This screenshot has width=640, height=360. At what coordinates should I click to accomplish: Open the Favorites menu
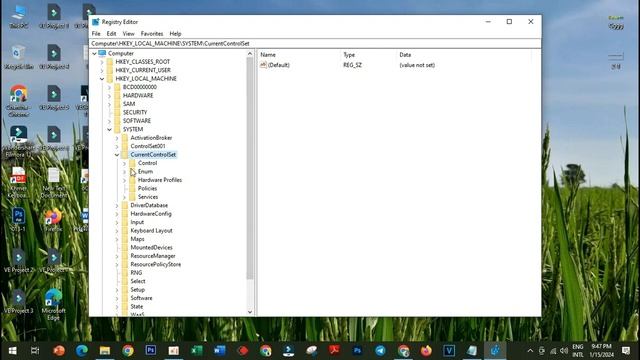tap(152, 33)
